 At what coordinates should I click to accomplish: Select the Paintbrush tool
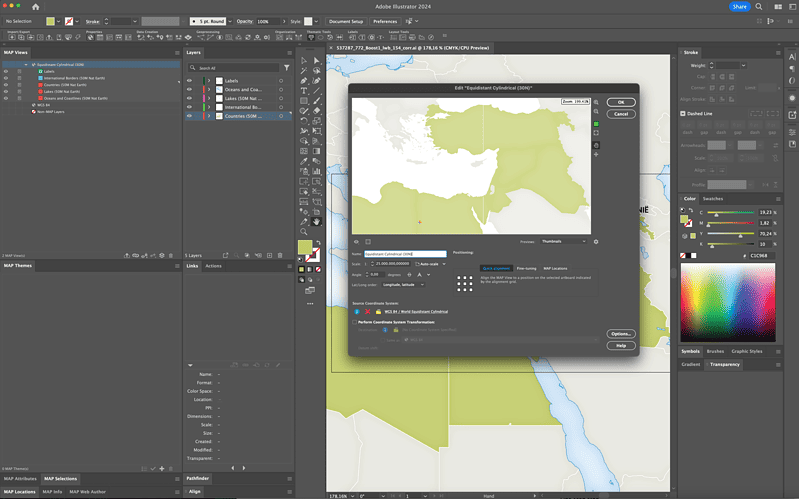click(x=316, y=101)
